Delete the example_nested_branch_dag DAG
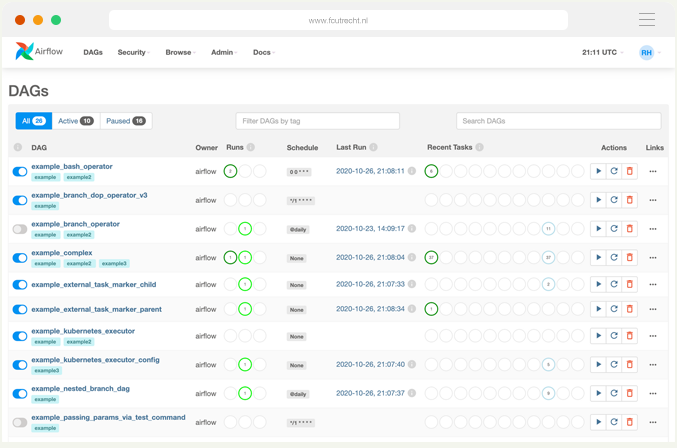Screen dimensions: 677x448 (629, 394)
